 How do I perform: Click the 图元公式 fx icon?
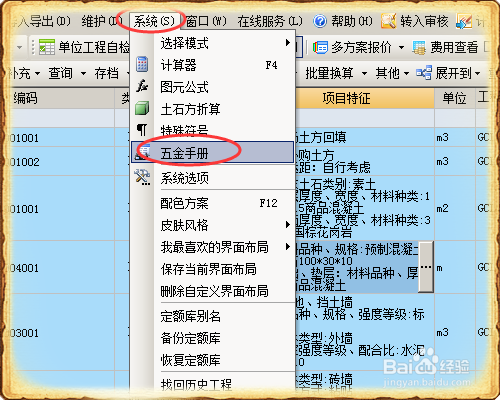(x=142, y=86)
